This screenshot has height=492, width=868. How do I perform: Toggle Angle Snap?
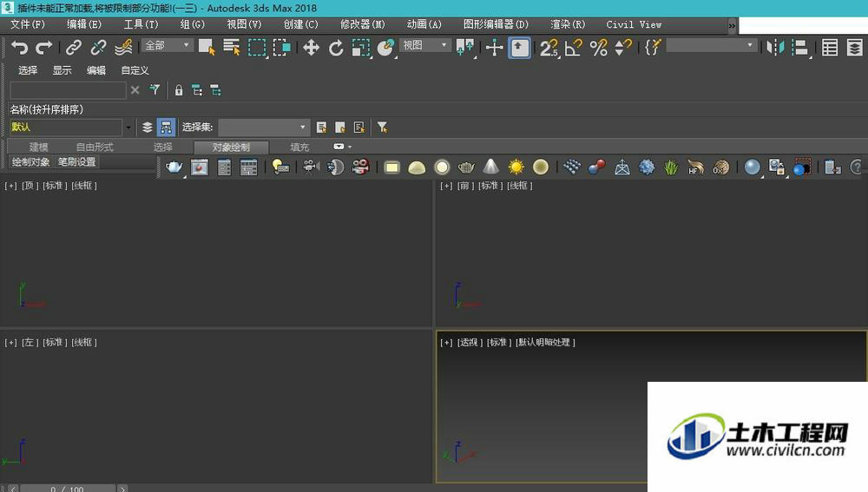pyautogui.click(x=574, y=48)
